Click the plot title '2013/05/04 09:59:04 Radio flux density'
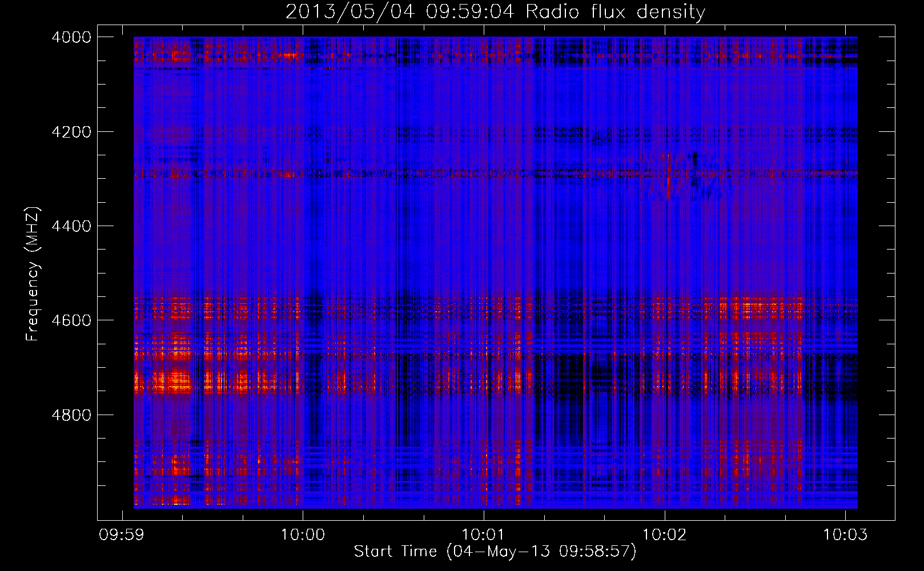This screenshot has height=571, width=924. 495,12
